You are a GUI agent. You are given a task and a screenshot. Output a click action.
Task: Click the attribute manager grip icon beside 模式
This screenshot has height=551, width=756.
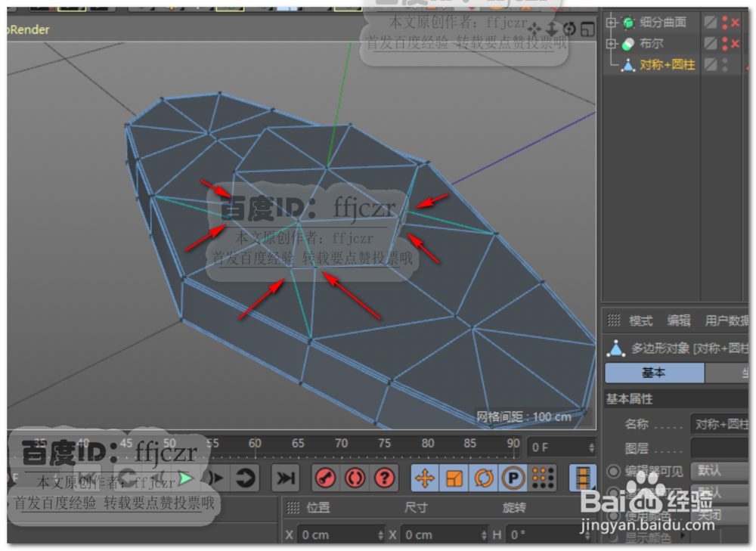[x=614, y=320]
